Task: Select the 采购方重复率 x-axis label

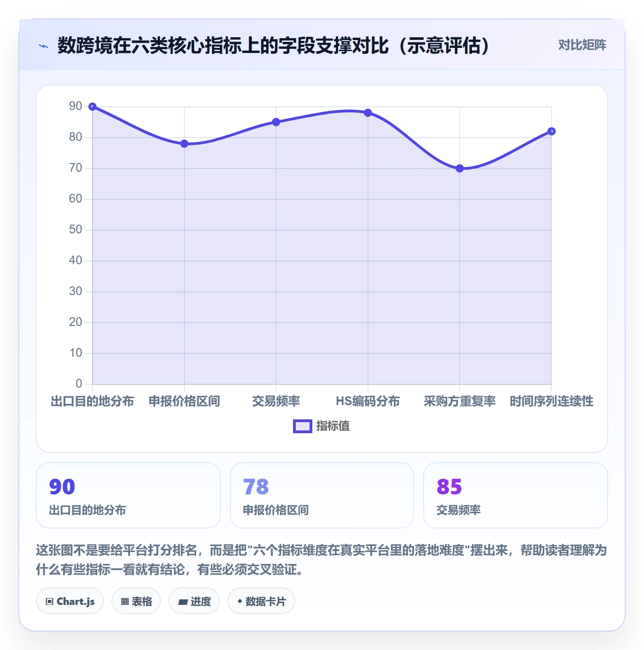Action: (x=460, y=401)
